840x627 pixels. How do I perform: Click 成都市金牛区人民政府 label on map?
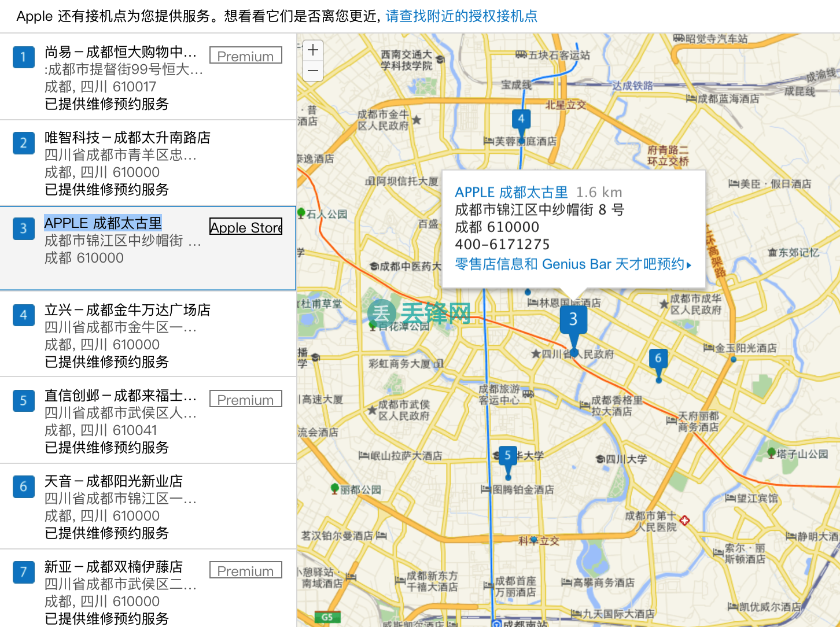click(383, 120)
